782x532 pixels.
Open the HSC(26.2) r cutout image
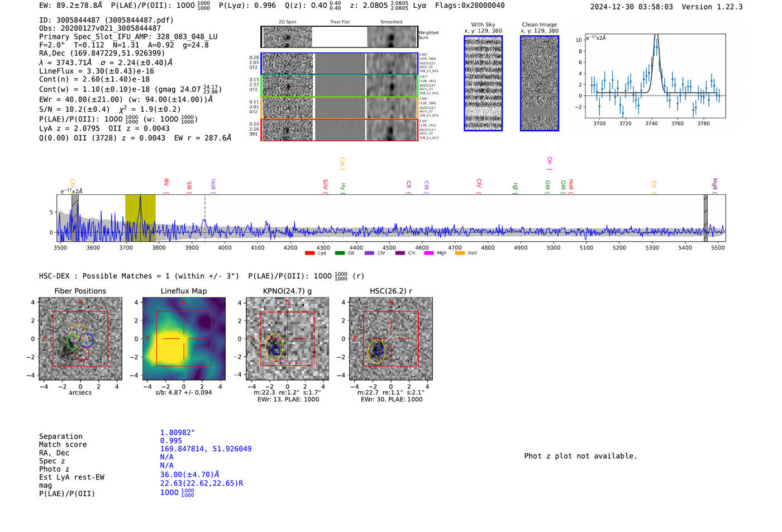390,339
